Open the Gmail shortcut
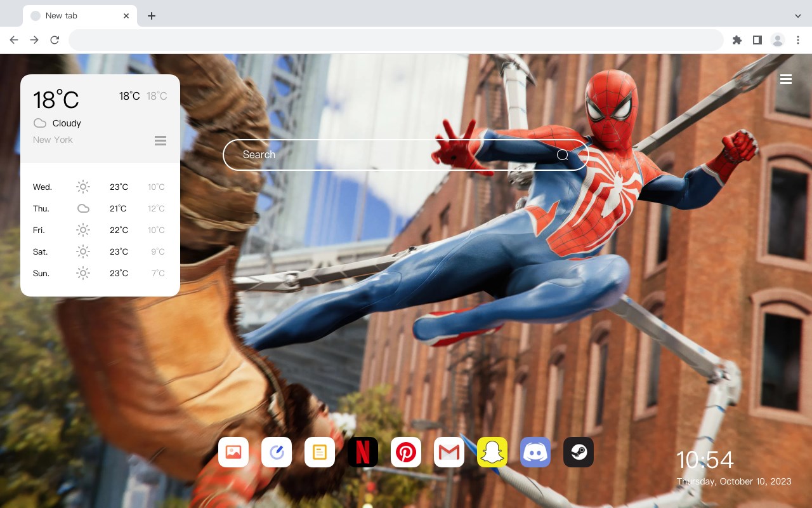 449,452
